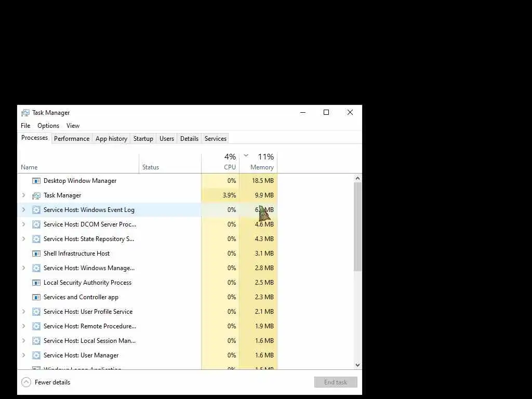Click the Shell Infrastructure Host icon

36,254
